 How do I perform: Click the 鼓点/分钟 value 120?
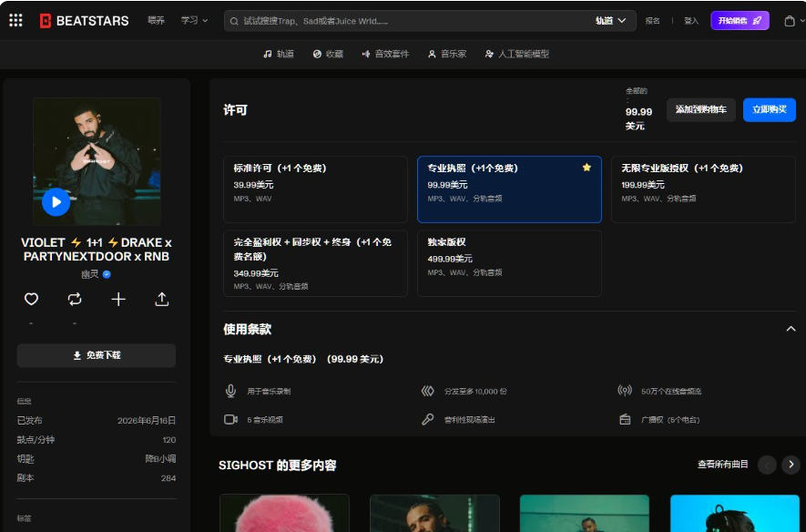point(169,440)
